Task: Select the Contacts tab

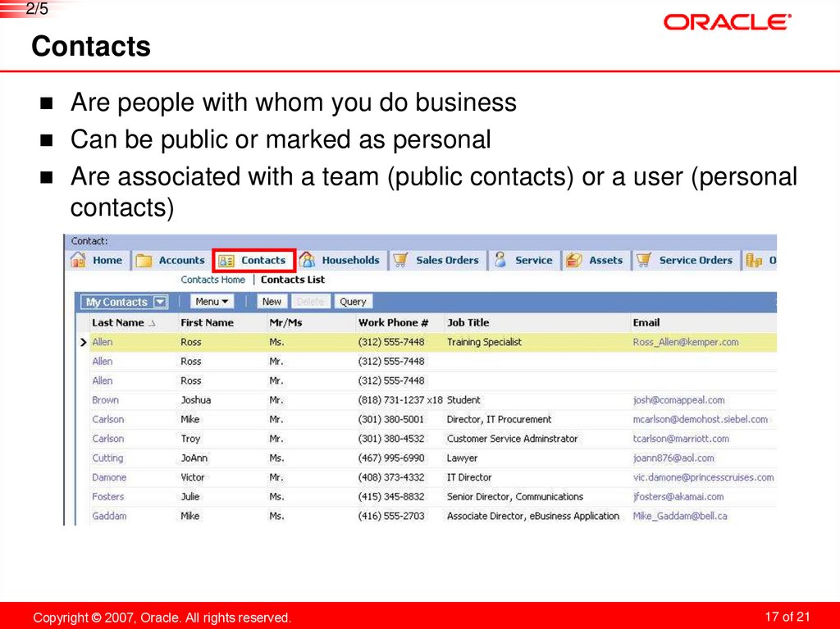Action: (254, 261)
